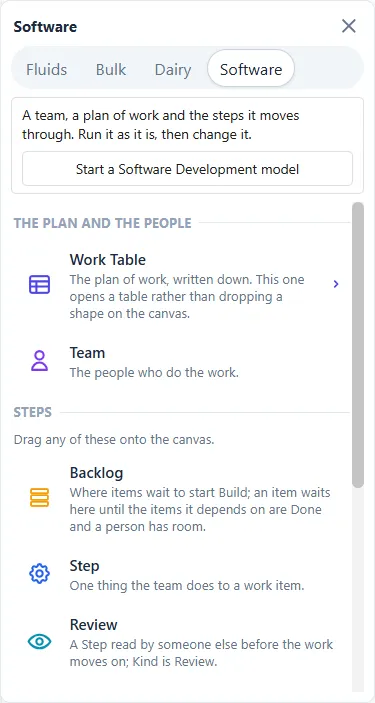The image size is (375, 703).
Task: Click 'A team, a plan of work' intro text
Action: [x=161, y=125]
